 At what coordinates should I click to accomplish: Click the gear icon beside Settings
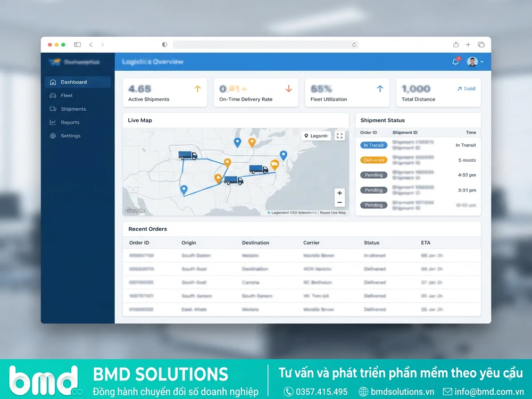[x=53, y=136]
